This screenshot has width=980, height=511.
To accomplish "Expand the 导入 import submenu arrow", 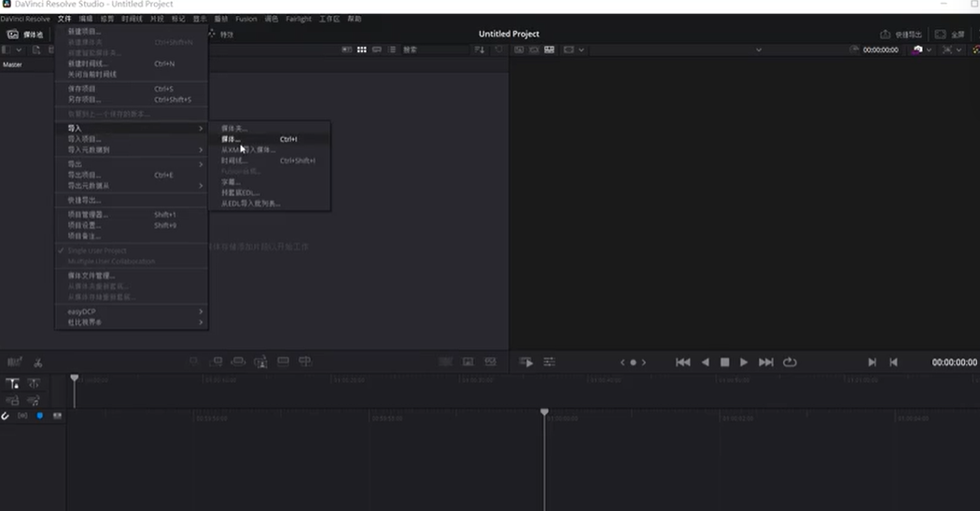I will tap(201, 128).
